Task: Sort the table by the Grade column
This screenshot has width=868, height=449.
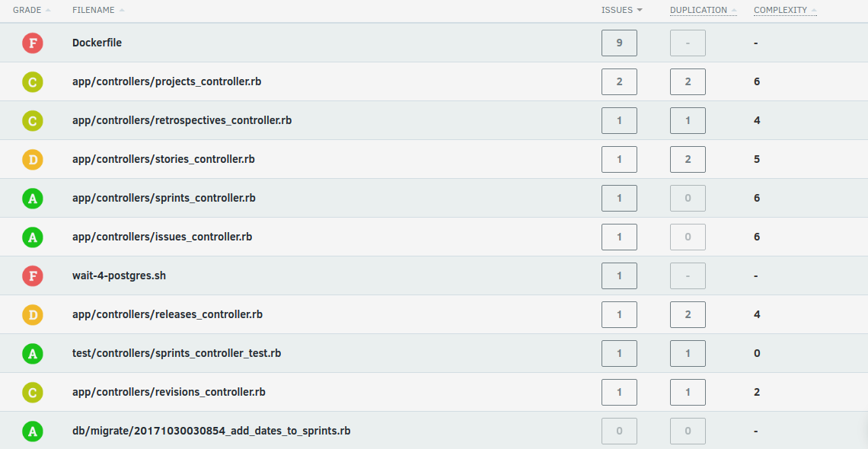Action: point(27,10)
